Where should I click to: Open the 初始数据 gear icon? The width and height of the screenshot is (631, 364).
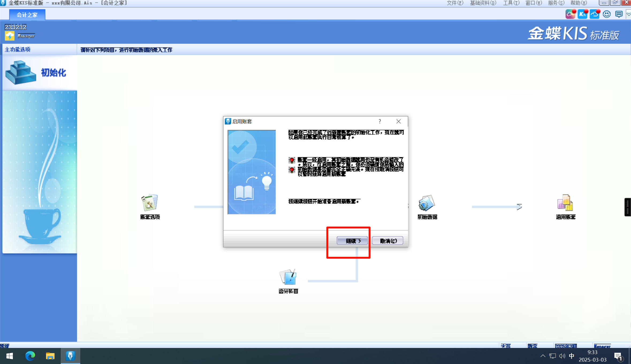427,203
